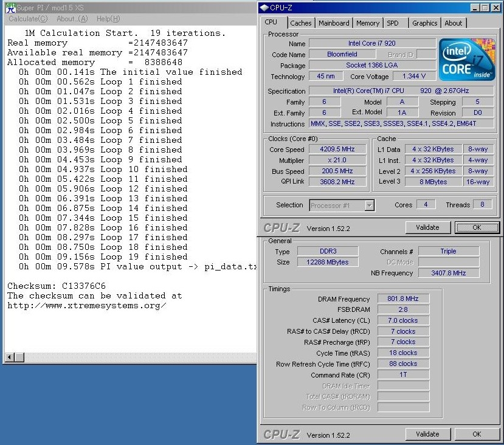Click the Super PI title bar icon
The image size is (504, 445).
point(9,9)
